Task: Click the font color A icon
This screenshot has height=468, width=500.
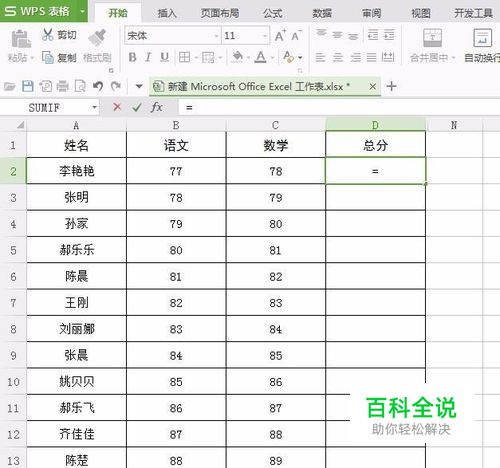Action: [260, 57]
